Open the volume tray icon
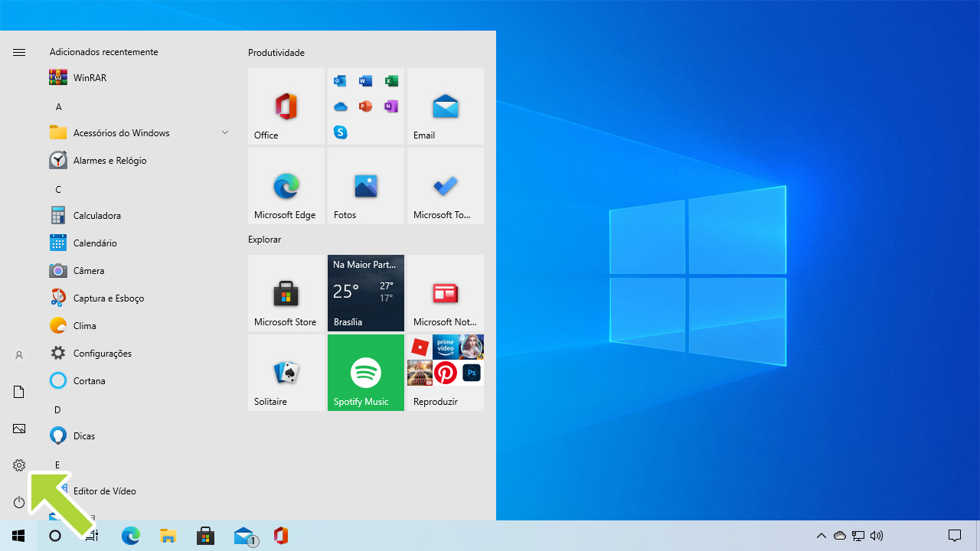 coord(877,536)
